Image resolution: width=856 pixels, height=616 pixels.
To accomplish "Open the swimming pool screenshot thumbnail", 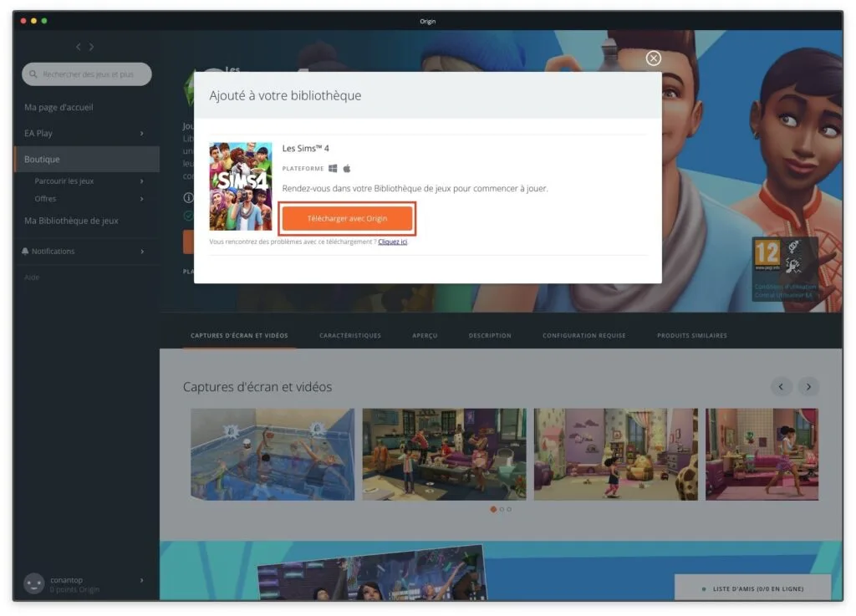I will 273,454.
